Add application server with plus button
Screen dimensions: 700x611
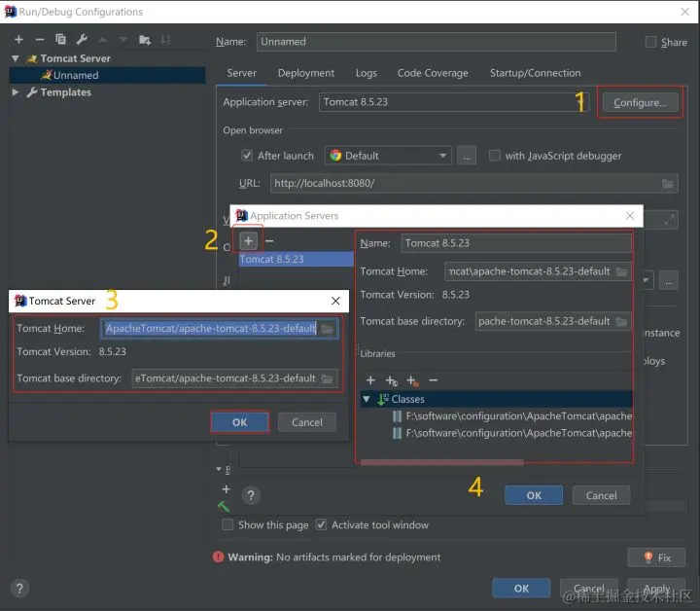click(x=248, y=240)
